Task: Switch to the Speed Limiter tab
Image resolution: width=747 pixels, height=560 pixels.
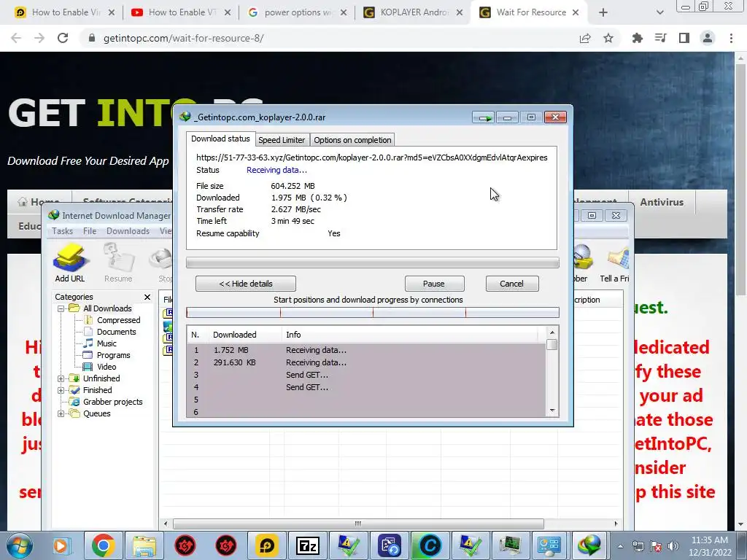Action: 282,140
